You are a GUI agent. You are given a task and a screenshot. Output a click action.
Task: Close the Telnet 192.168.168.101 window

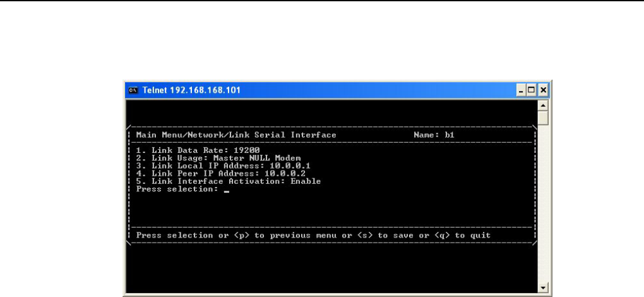coord(542,89)
